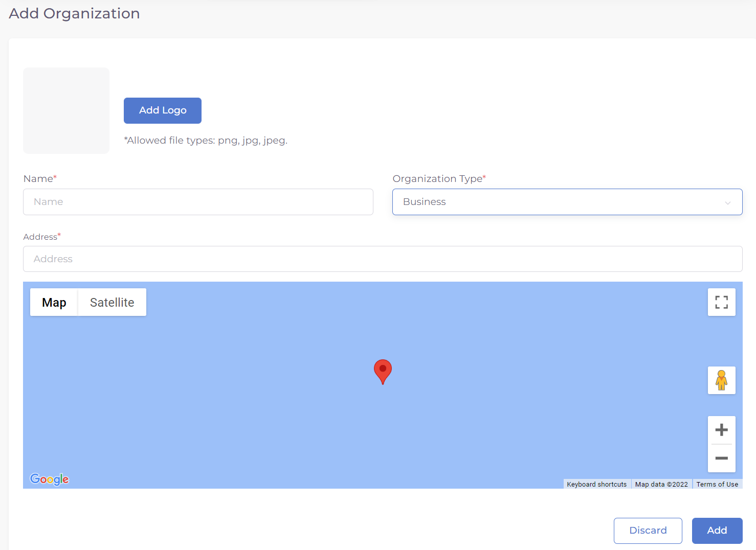Click the 'Organization Type' field label
756x550 pixels.
pos(439,178)
